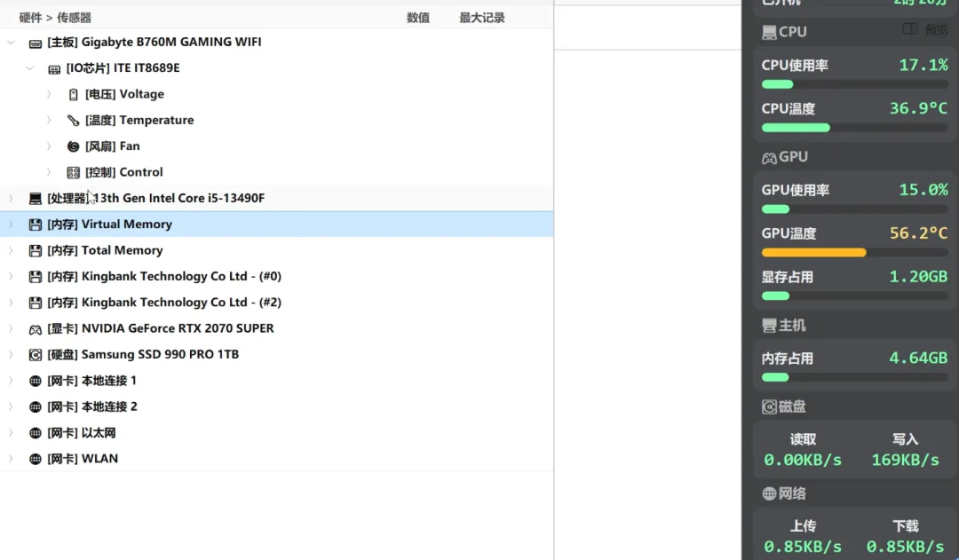Click the CPU temperature value 36.9°C
Image resolution: width=959 pixels, height=560 pixels.
pyautogui.click(x=918, y=108)
